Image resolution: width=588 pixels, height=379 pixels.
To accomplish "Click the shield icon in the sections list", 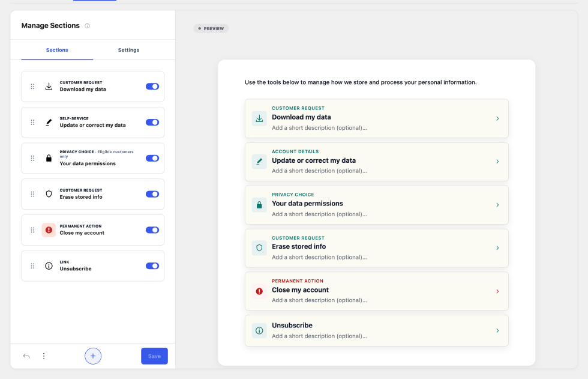I will [x=49, y=194].
